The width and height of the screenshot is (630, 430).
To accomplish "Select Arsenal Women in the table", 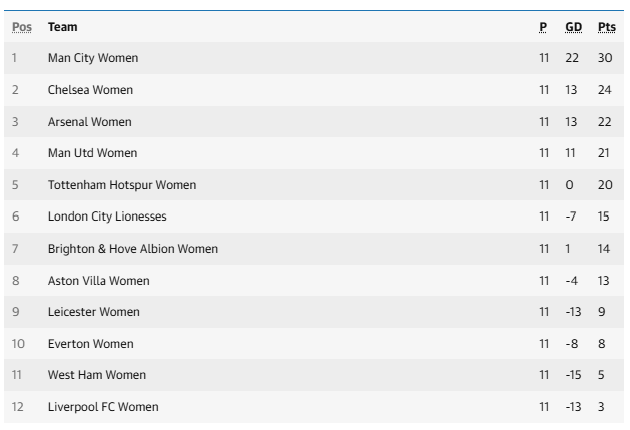I will [x=89, y=122].
